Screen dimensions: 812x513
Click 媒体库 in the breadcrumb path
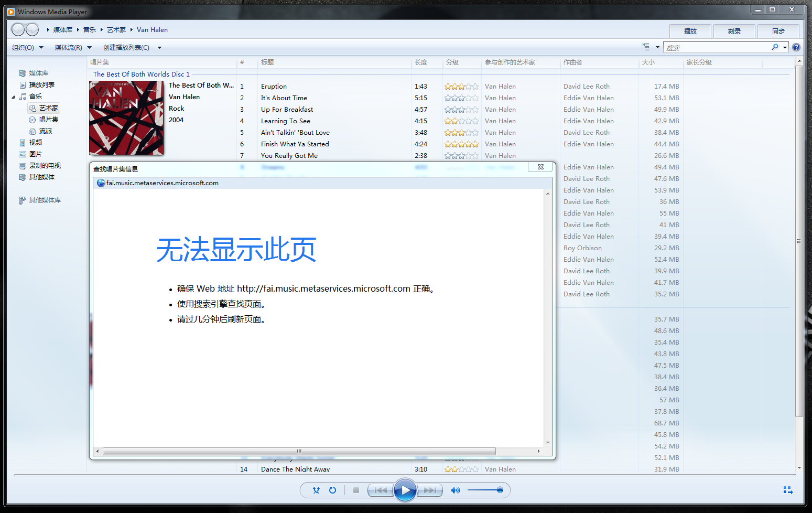(63, 30)
